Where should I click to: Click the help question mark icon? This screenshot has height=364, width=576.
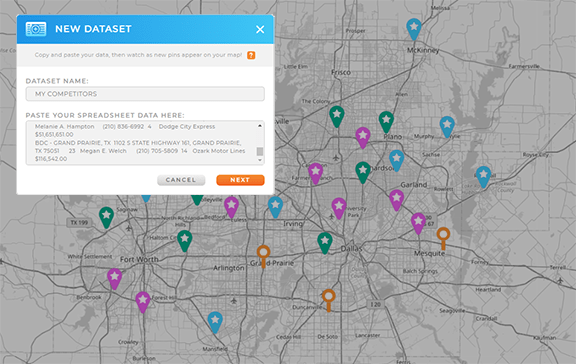click(251, 55)
